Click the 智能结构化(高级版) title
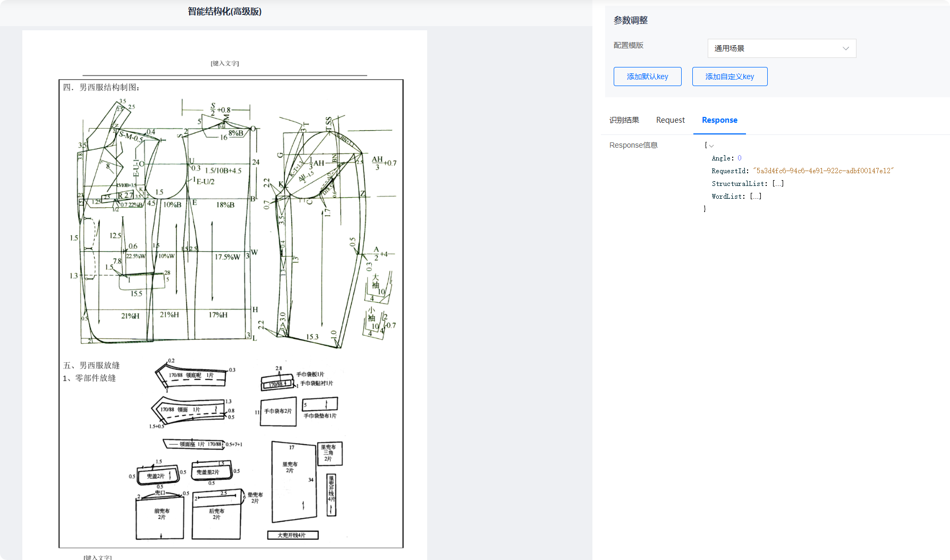 click(x=225, y=12)
